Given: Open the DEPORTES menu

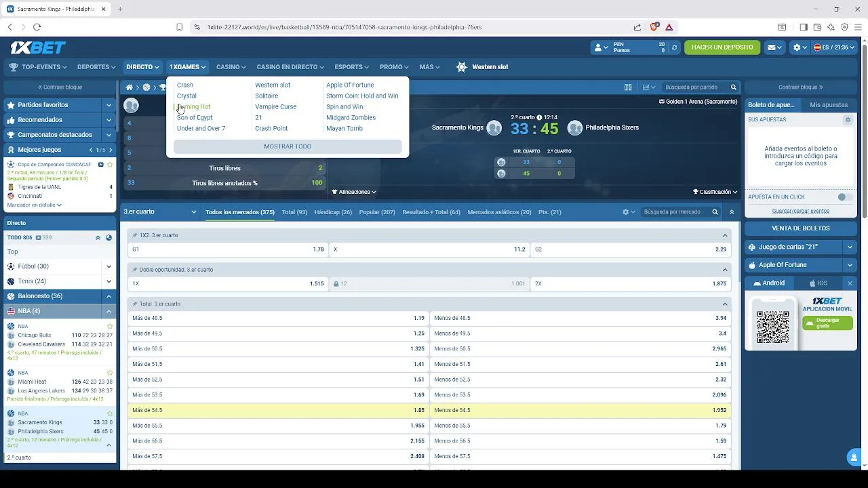Looking at the screenshot, I should tap(96, 67).
